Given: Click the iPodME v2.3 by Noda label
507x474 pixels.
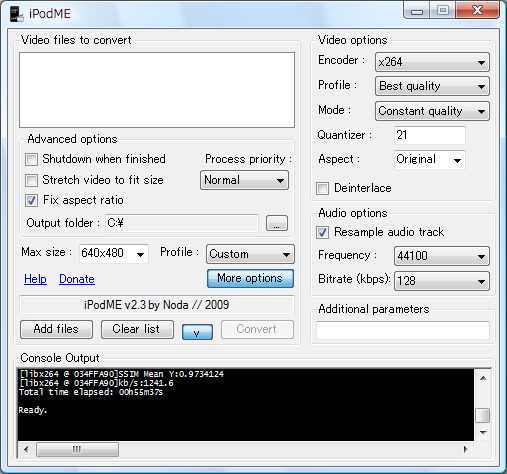Looking at the screenshot, I should [x=157, y=305].
